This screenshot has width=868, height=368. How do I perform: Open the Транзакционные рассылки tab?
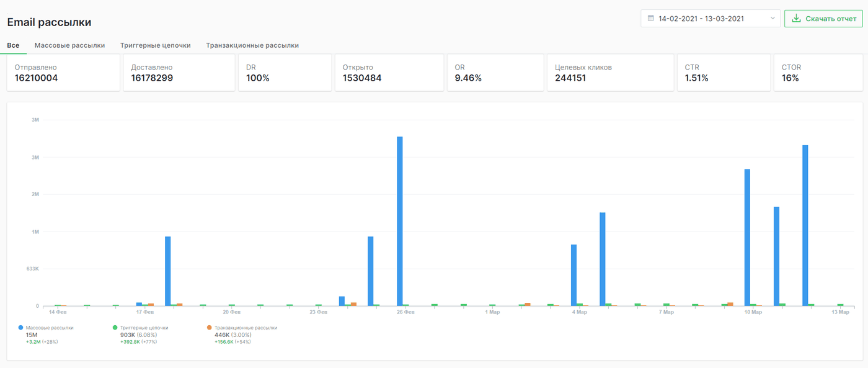pos(252,45)
